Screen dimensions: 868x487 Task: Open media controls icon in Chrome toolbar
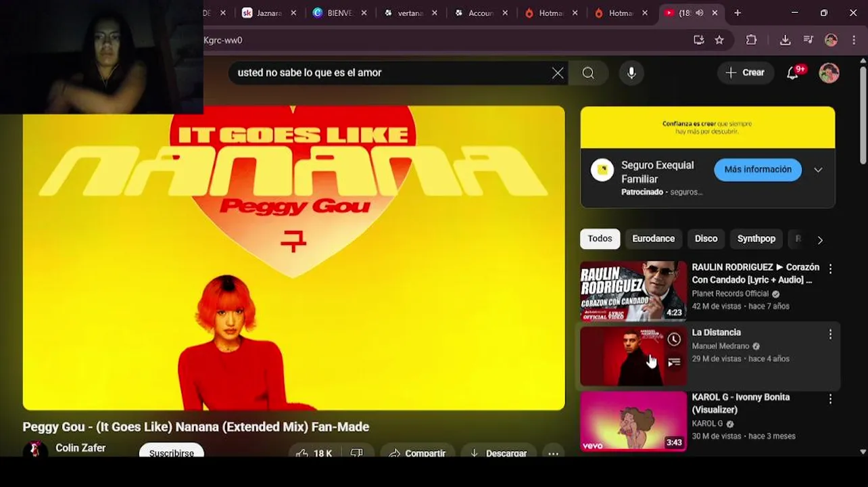(808, 40)
